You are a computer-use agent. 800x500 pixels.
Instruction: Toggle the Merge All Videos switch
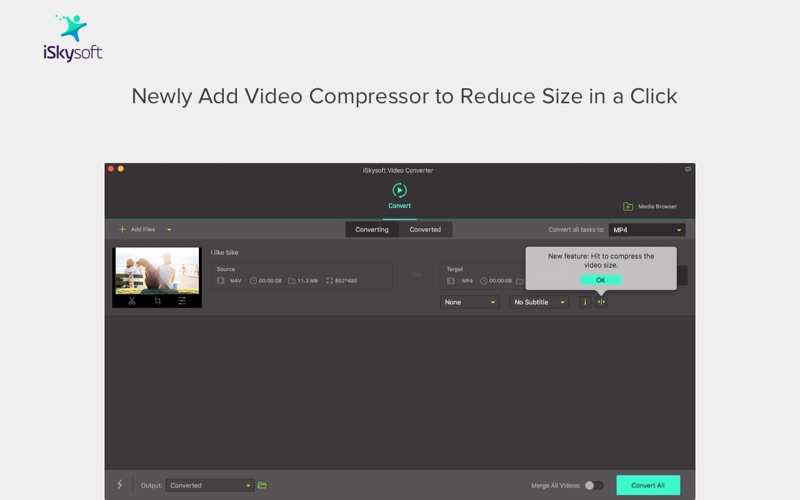[x=594, y=485]
